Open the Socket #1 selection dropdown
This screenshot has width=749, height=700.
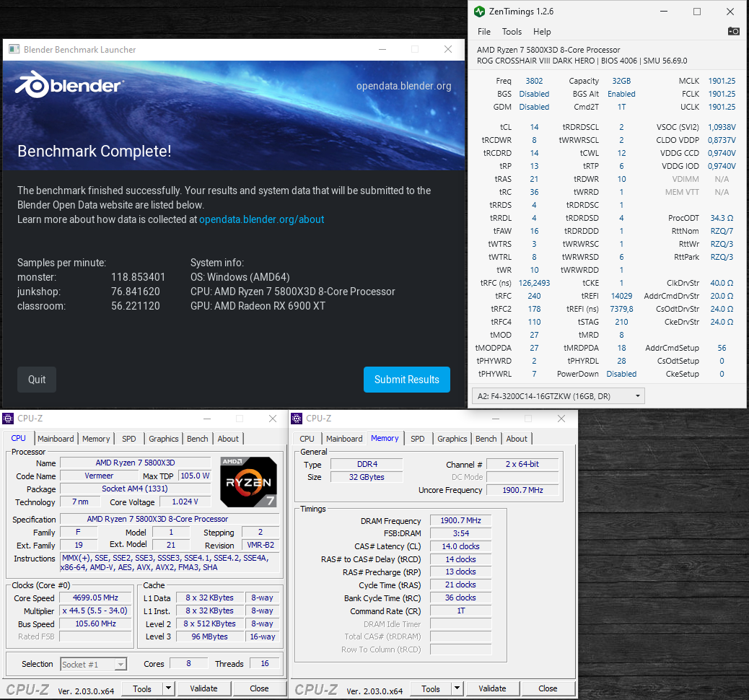tap(94, 664)
